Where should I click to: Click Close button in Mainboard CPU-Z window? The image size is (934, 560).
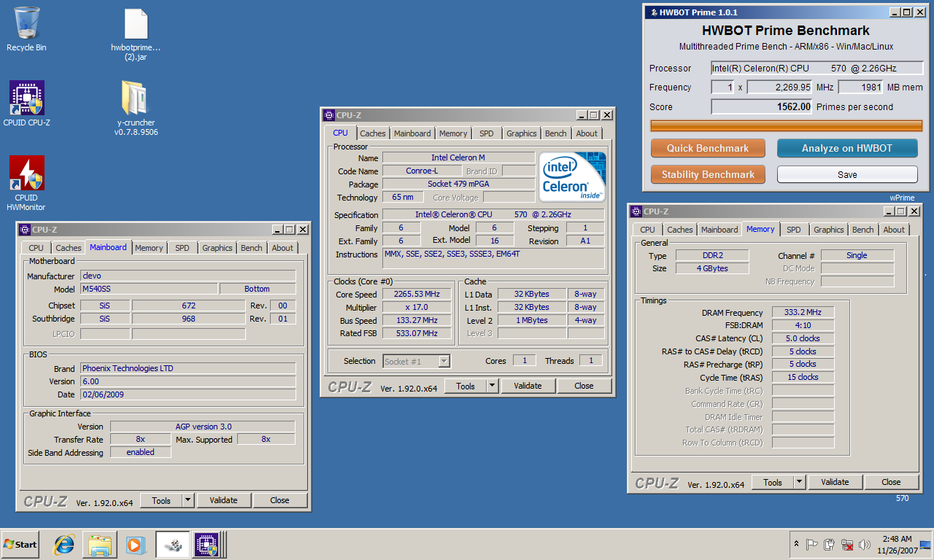click(279, 500)
